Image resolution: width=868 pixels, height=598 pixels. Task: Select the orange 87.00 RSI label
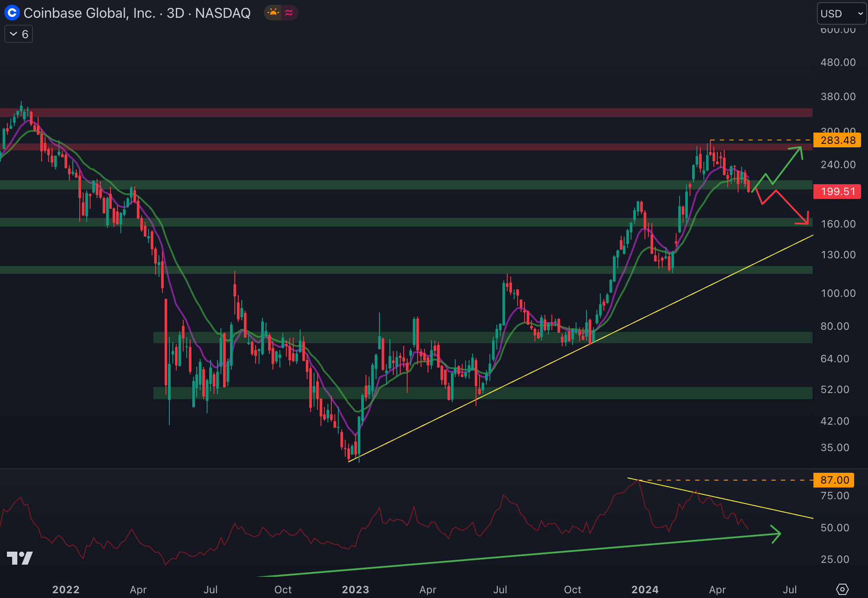(x=834, y=480)
